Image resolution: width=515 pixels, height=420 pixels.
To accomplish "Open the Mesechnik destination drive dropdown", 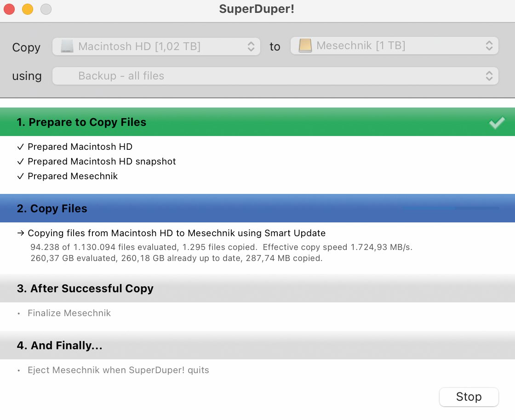I will [x=395, y=45].
